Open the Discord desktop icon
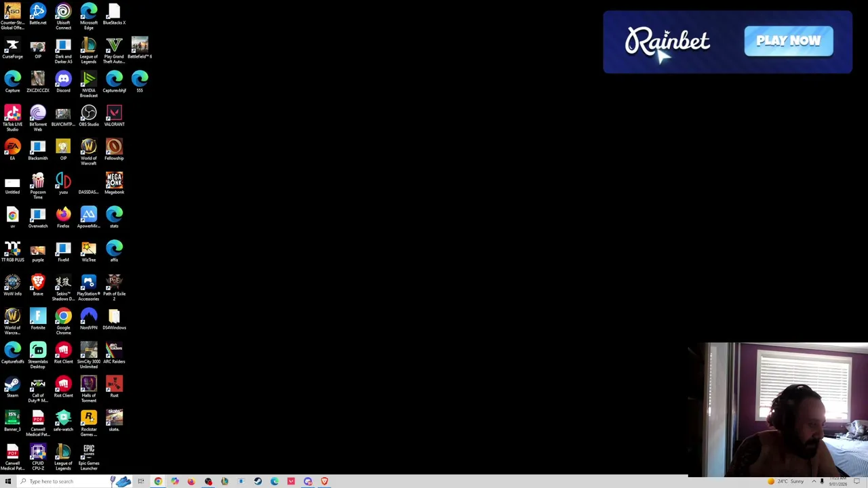Screen dimensions: 868x488 click(63, 82)
